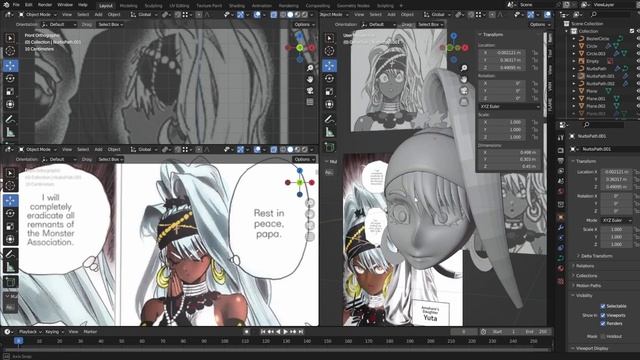Click the timeline playhead frame marker
Viewport: 640px width, 360px height.
(18, 341)
